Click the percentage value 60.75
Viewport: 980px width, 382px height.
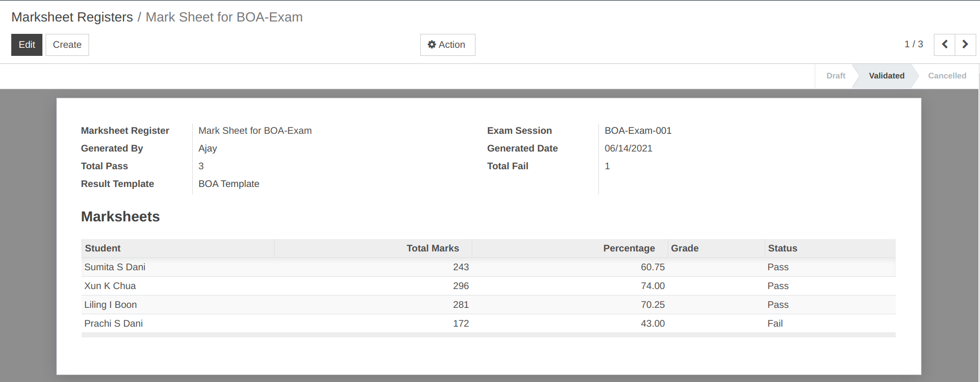[653, 267]
